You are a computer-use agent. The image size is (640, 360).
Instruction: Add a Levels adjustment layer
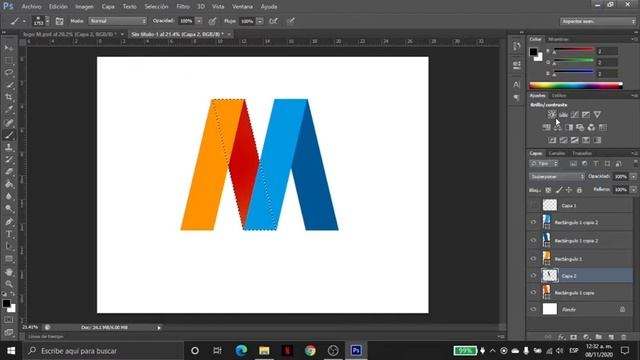[x=563, y=115]
